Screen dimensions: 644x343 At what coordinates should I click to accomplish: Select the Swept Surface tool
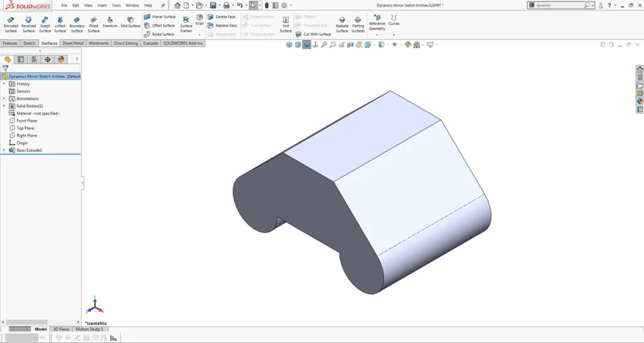click(x=45, y=24)
